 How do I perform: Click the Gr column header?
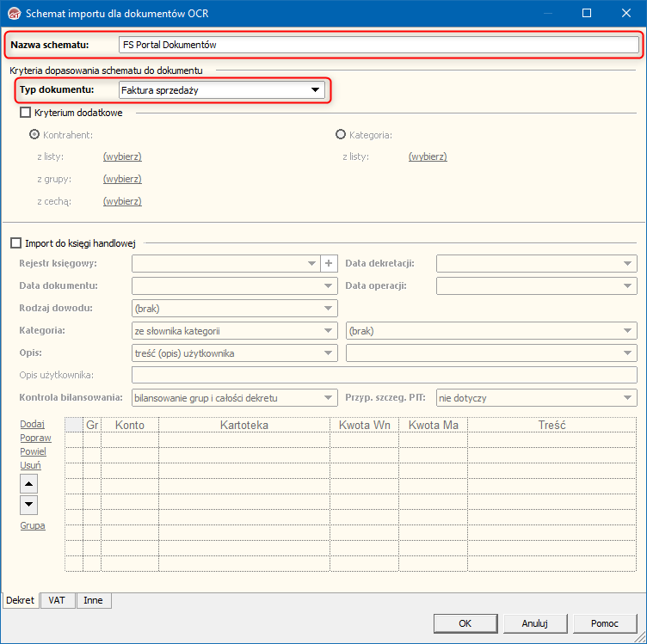[92, 425]
